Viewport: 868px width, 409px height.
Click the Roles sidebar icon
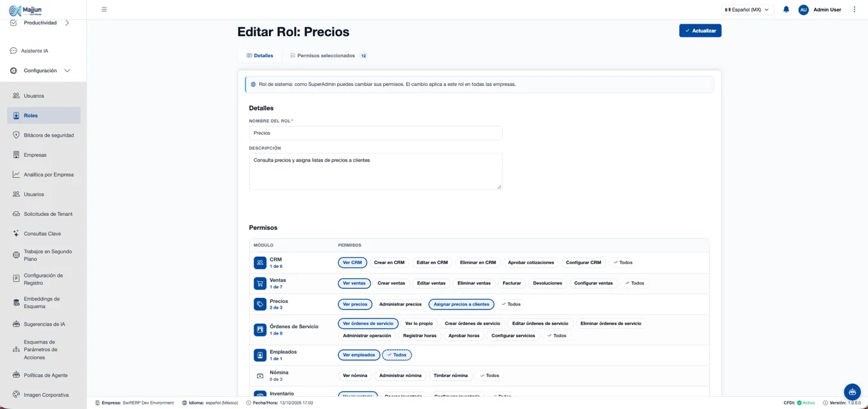pyautogui.click(x=16, y=116)
